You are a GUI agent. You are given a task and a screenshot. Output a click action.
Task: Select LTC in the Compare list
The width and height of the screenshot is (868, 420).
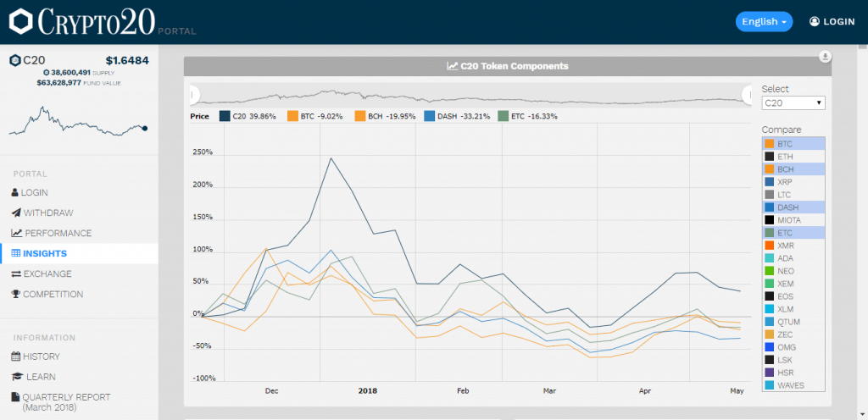click(793, 195)
